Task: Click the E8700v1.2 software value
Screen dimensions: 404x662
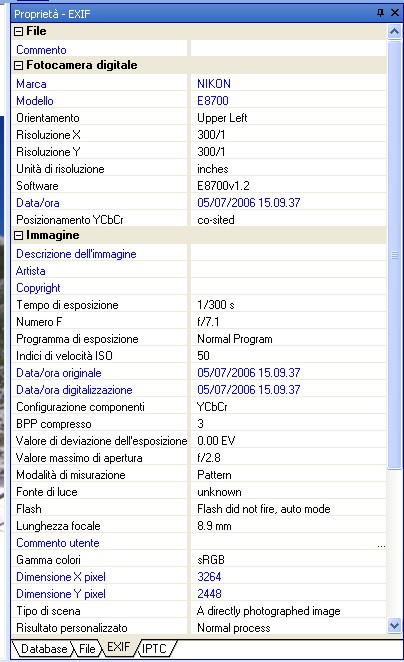Action: point(223,186)
